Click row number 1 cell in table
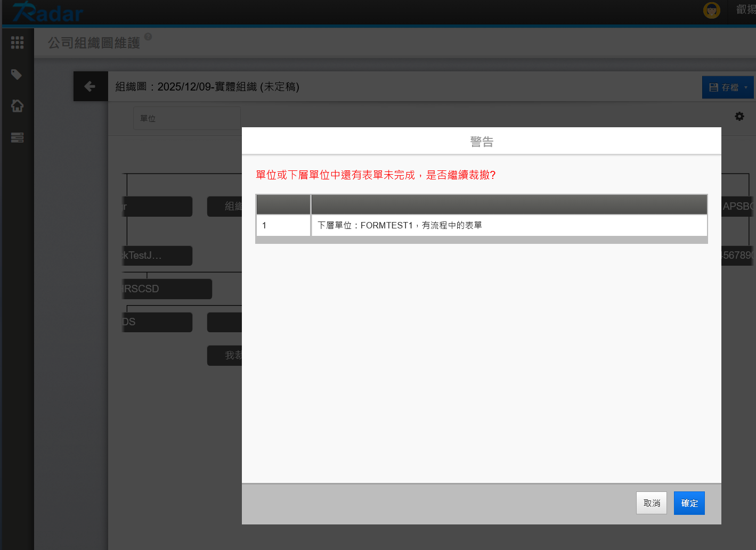 click(x=283, y=225)
